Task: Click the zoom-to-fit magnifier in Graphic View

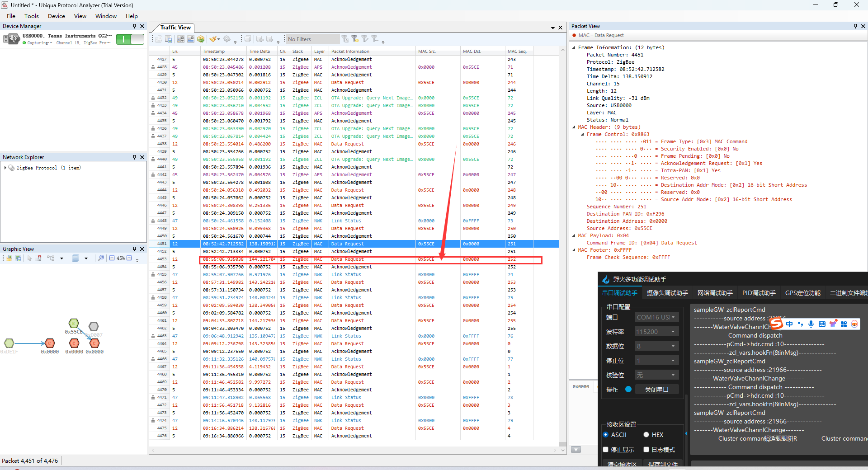Action: click(x=101, y=258)
